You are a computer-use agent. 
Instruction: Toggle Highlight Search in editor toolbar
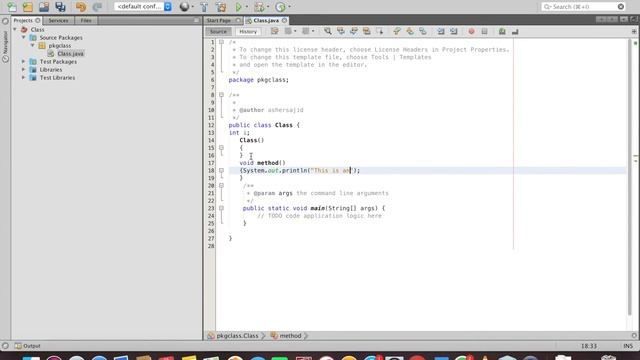[367, 31]
